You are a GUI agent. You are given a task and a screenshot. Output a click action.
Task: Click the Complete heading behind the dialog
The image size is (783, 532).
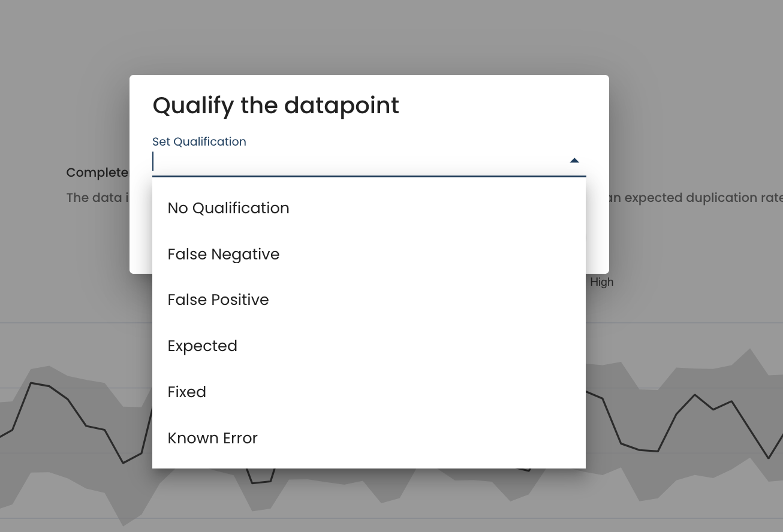97,173
